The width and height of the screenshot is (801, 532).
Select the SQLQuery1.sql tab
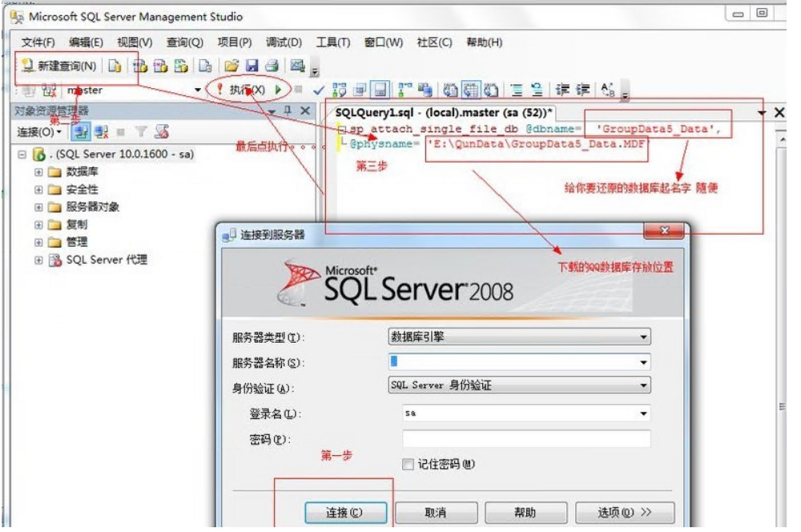[x=444, y=112]
